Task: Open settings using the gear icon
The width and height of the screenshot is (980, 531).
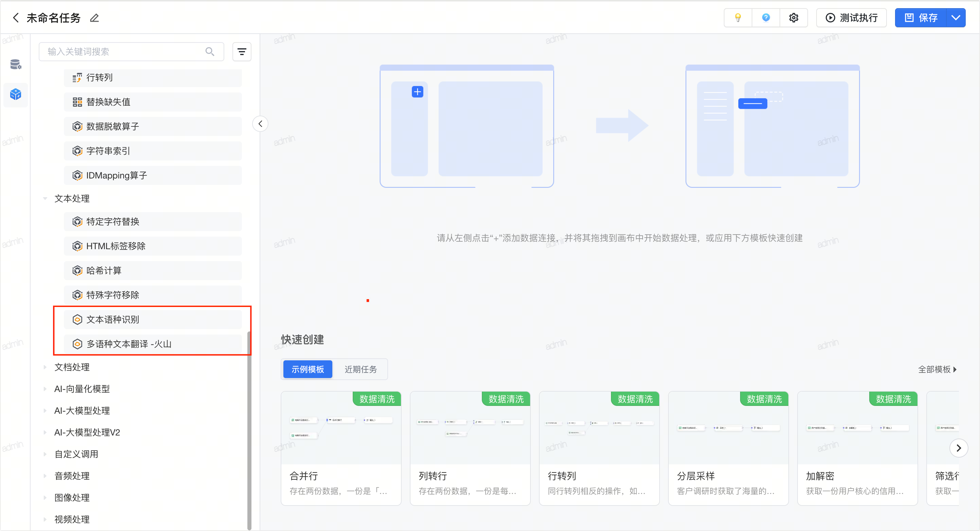Action: pyautogui.click(x=793, y=18)
